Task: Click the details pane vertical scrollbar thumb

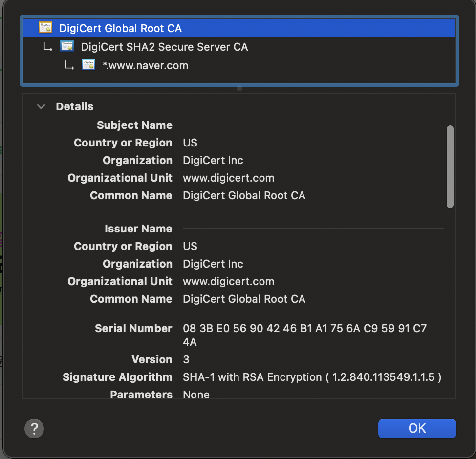Action: click(x=450, y=167)
